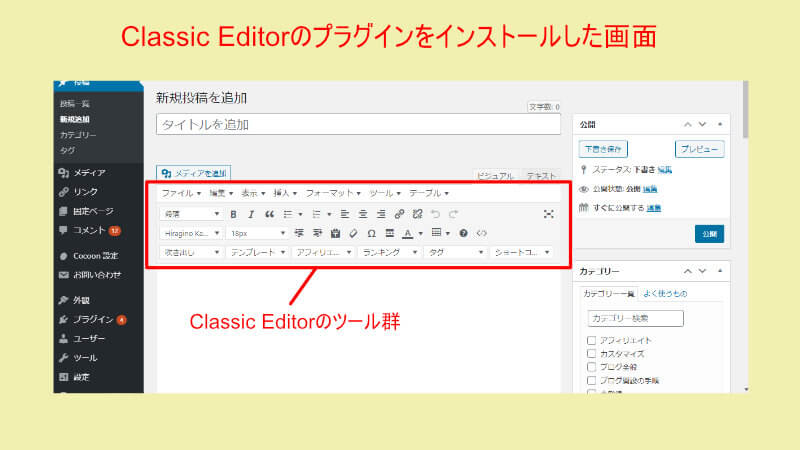Click the undo arrow icon
The height and width of the screenshot is (450, 800).
coord(435,214)
